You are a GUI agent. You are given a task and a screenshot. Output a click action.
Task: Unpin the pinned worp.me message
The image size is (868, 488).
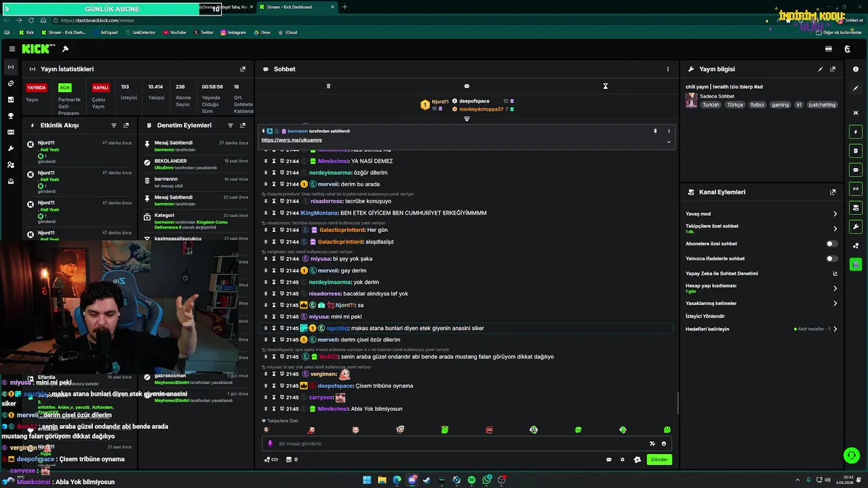tap(655, 131)
